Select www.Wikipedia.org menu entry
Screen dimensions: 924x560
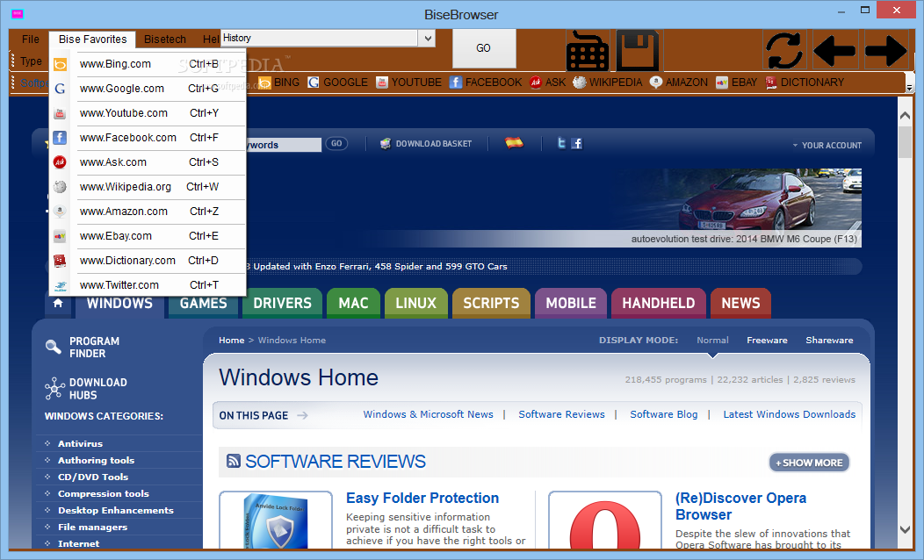148,187
